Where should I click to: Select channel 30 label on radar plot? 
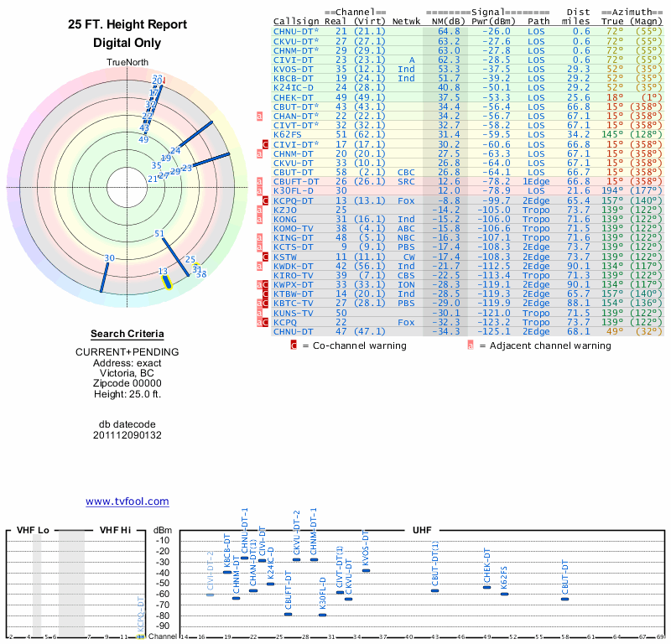pos(110,258)
